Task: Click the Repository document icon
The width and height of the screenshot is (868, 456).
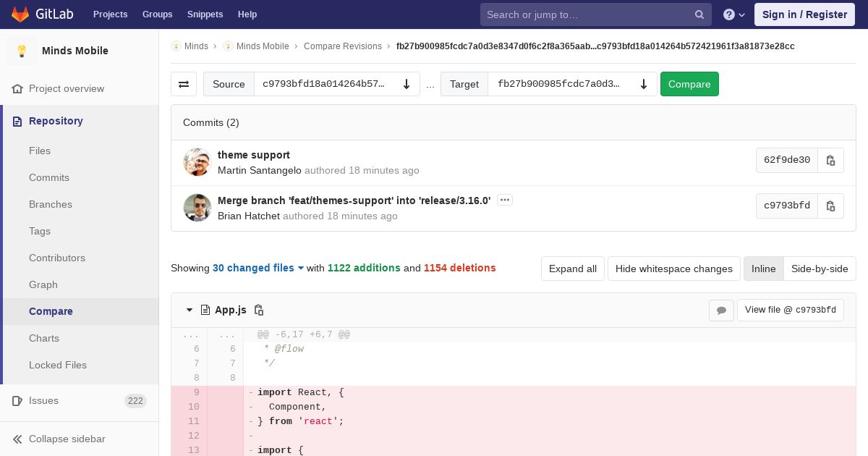Action: point(17,121)
